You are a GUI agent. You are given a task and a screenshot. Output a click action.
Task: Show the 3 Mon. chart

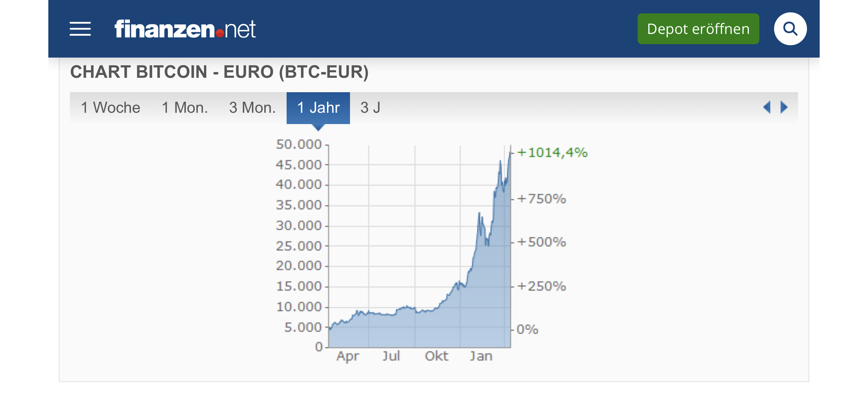pyautogui.click(x=252, y=108)
